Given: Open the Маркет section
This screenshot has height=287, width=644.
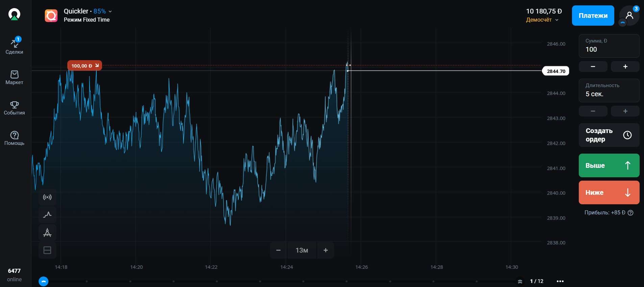Looking at the screenshot, I should [14, 78].
